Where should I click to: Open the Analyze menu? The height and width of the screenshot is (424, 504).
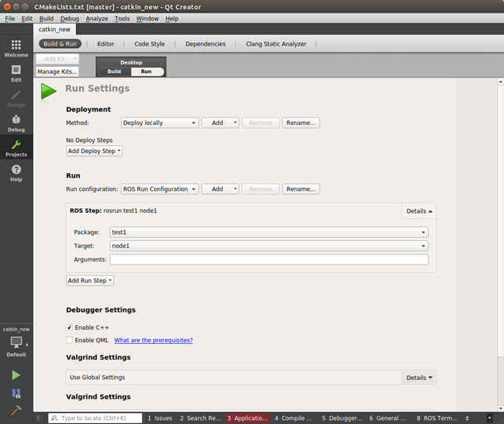tap(97, 19)
